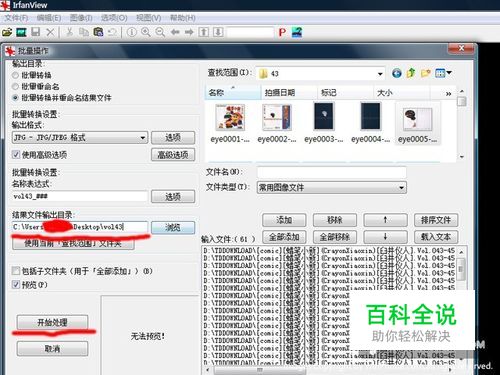Open the slideshow toolbar icon
Viewport: 500px width, 375px height.
[21, 32]
